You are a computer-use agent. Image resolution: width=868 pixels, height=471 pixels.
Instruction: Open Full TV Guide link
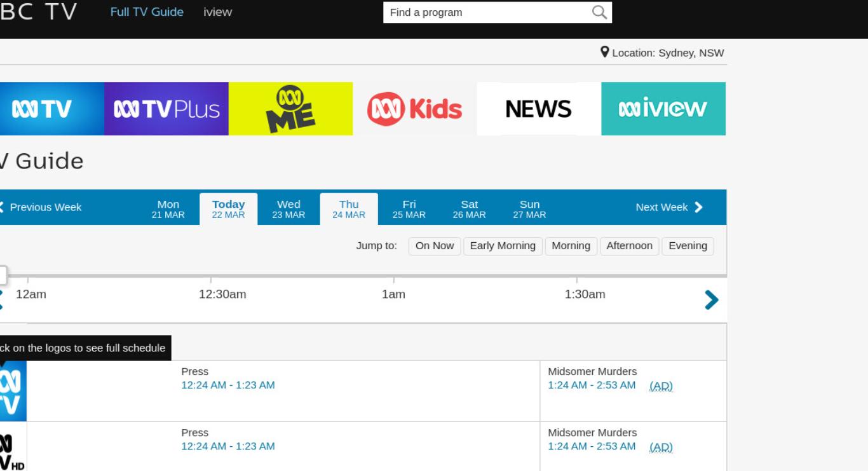147,11
